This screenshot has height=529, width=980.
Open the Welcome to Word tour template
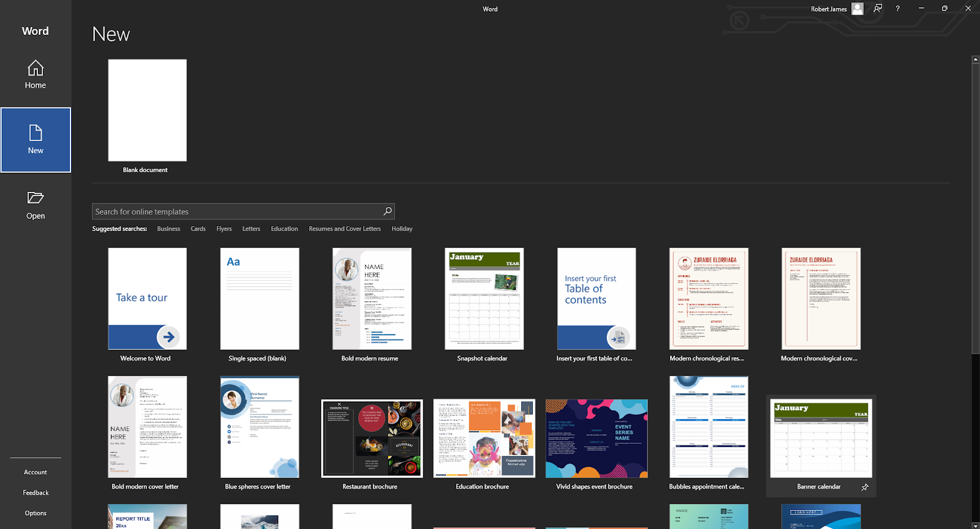click(x=147, y=299)
